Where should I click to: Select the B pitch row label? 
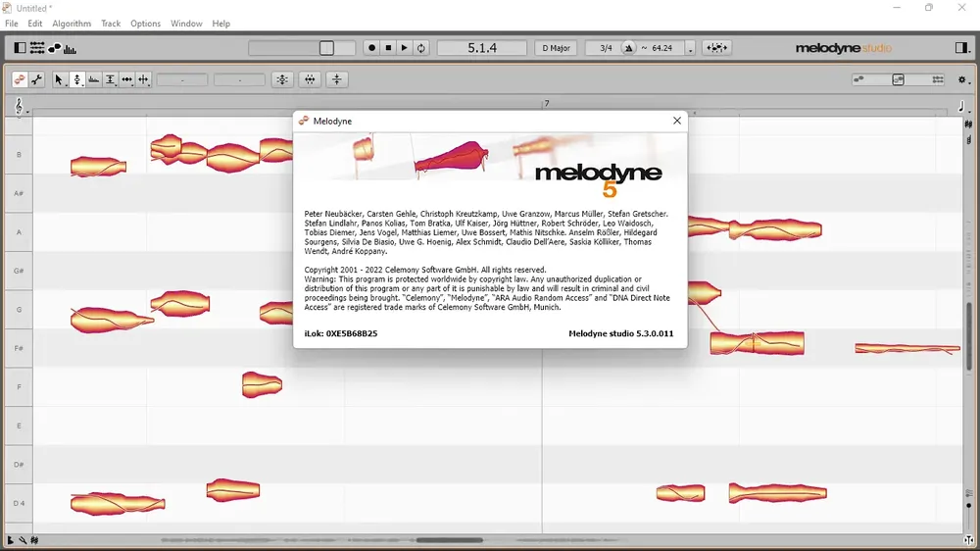[19, 155]
